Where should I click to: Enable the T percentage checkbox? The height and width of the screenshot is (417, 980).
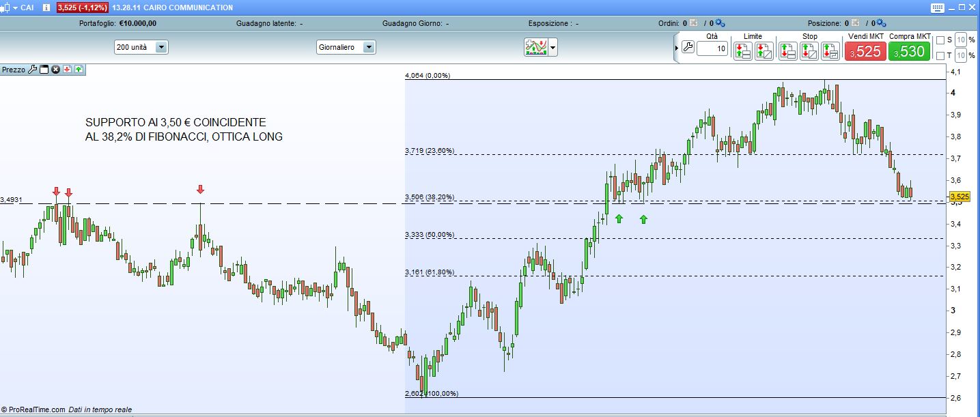tap(940, 55)
